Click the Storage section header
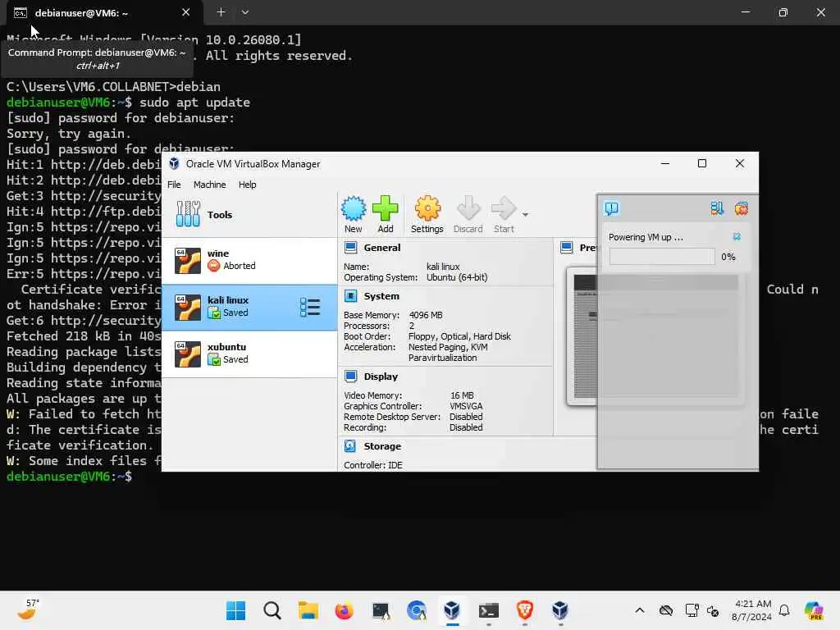Viewport: 840px width, 630px height. (382, 446)
